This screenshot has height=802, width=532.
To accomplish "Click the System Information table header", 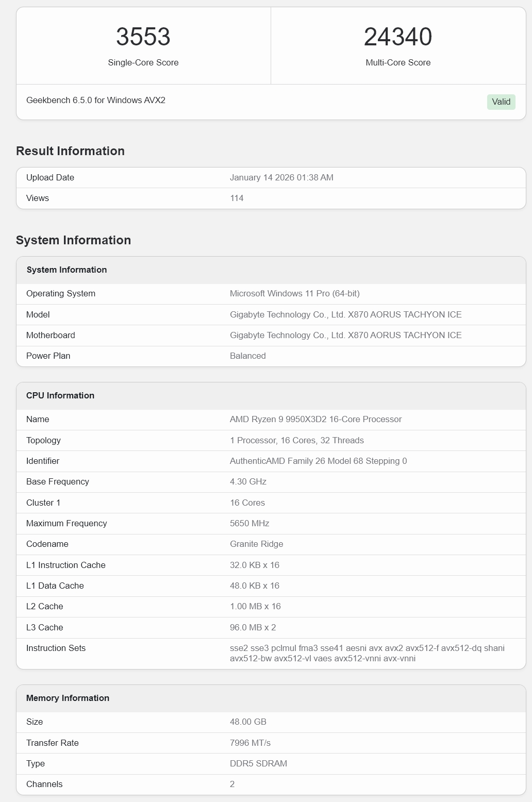I will 66,270.
